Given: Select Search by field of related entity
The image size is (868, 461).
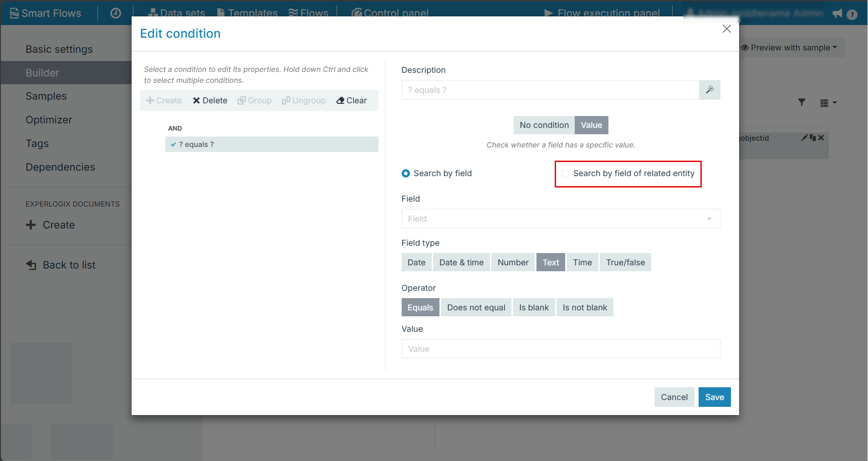Looking at the screenshot, I should tap(565, 173).
